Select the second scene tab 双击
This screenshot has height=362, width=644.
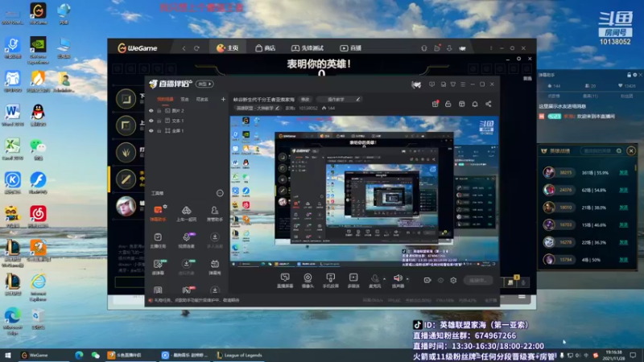click(185, 99)
